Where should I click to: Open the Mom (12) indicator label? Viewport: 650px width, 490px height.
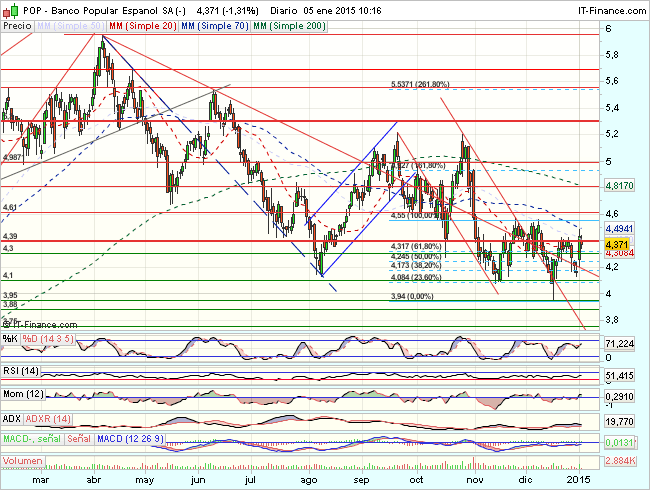pyautogui.click(x=23, y=394)
